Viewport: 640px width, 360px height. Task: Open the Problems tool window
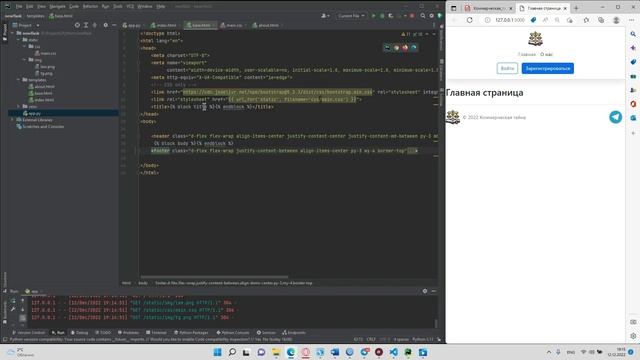pos(129,333)
